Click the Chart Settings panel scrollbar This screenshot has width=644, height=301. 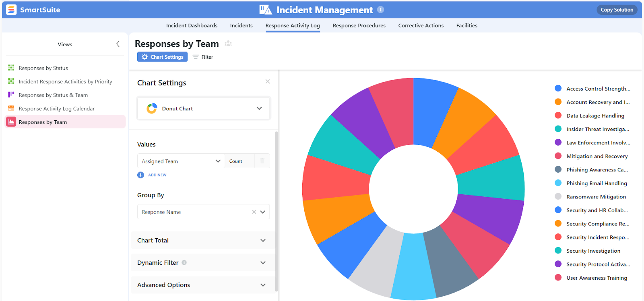[277, 211]
